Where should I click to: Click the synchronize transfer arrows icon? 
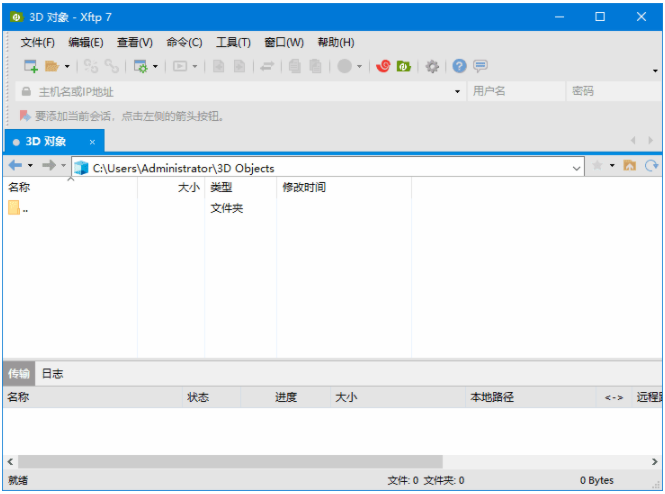pyautogui.click(x=267, y=66)
